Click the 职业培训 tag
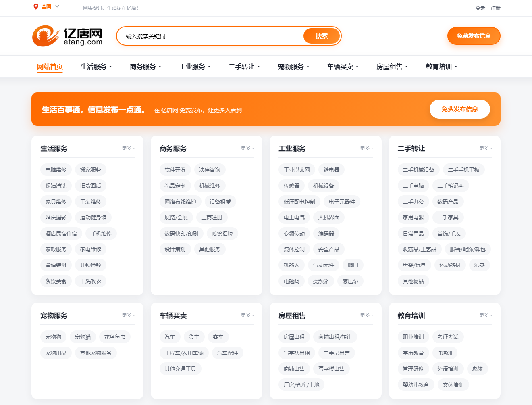The width and height of the screenshot is (532, 405). pos(414,337)
